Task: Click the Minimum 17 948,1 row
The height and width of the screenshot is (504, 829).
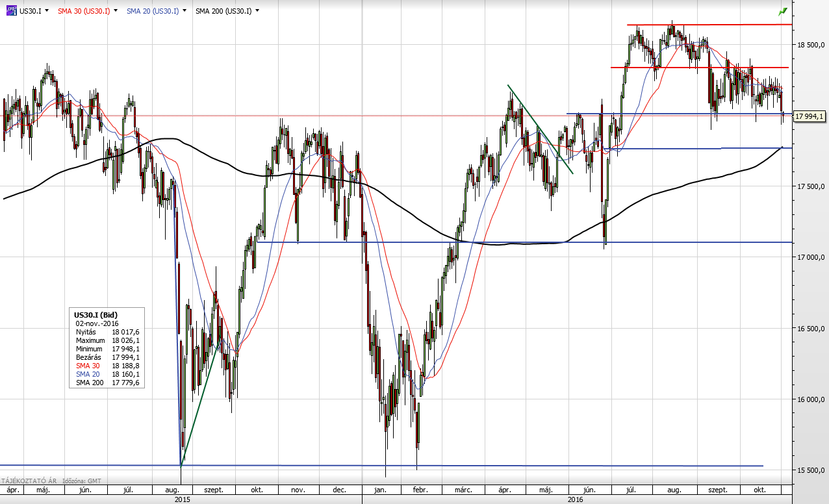Action: [x=107, y=349]
